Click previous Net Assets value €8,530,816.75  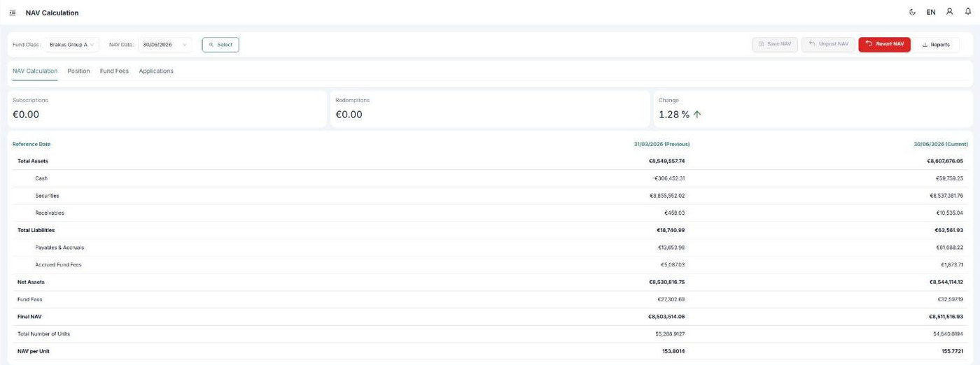click(x=666, y=282)
